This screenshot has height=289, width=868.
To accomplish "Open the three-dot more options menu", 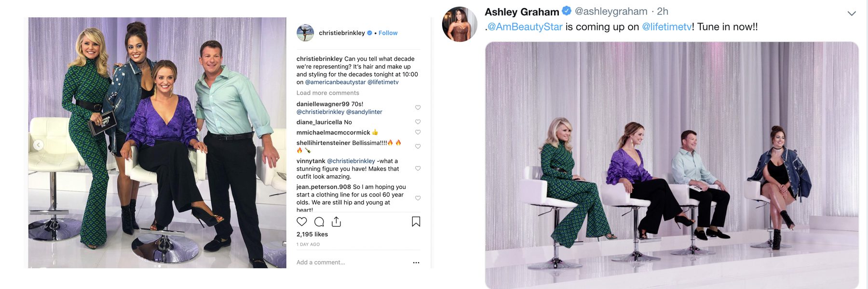I will 416,263.
